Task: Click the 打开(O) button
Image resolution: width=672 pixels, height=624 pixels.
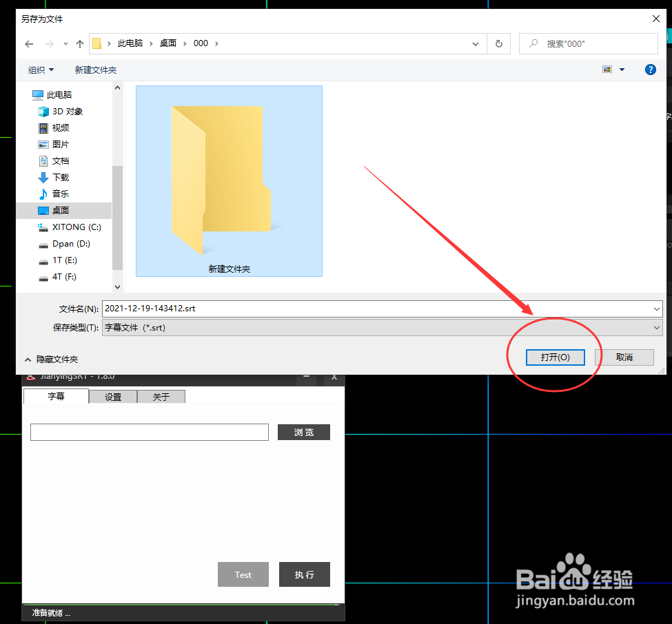Action: [x=555, y=357]
